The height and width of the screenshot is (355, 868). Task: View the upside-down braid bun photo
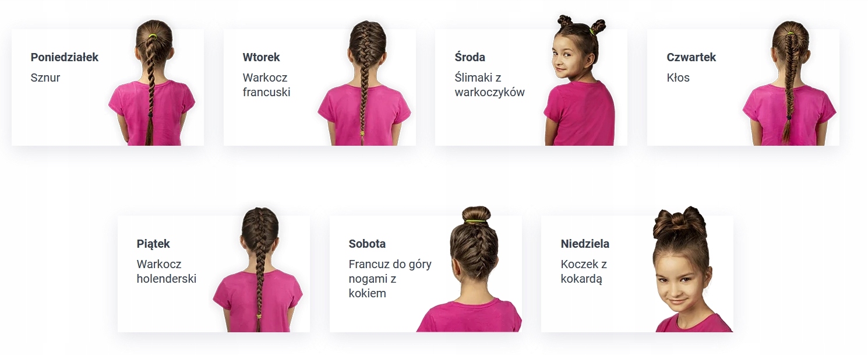(x=469, y=269)
